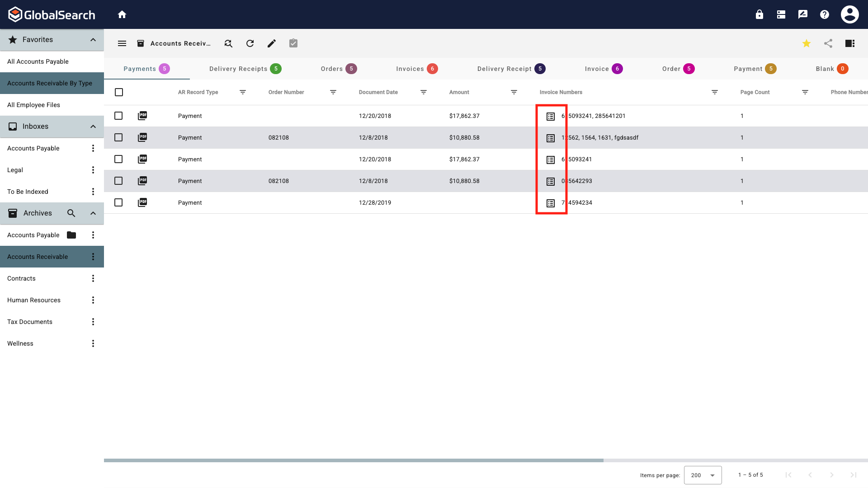Check the select-all checkbox in the header row
Image resolution: width=868 pixels, height=488 pixels.
point(118,92)
